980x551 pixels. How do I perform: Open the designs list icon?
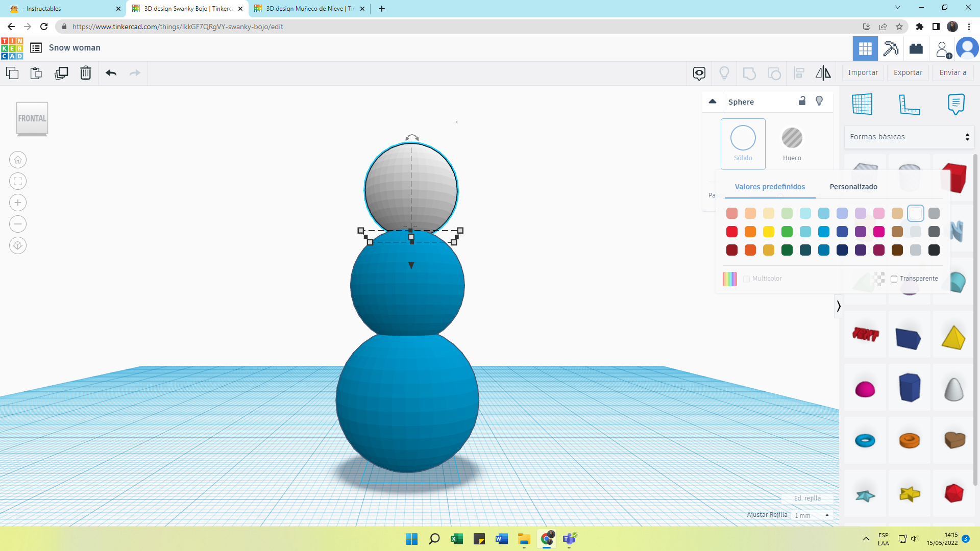[x=36, y=48]
